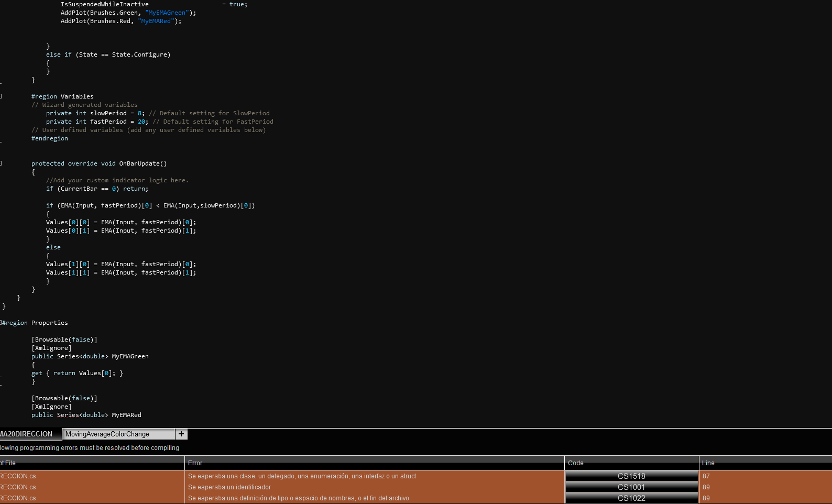This screenshot has height=504, width=832.
Task: Click the file name cell in the CS1518 row
Action: coord(92,476)
